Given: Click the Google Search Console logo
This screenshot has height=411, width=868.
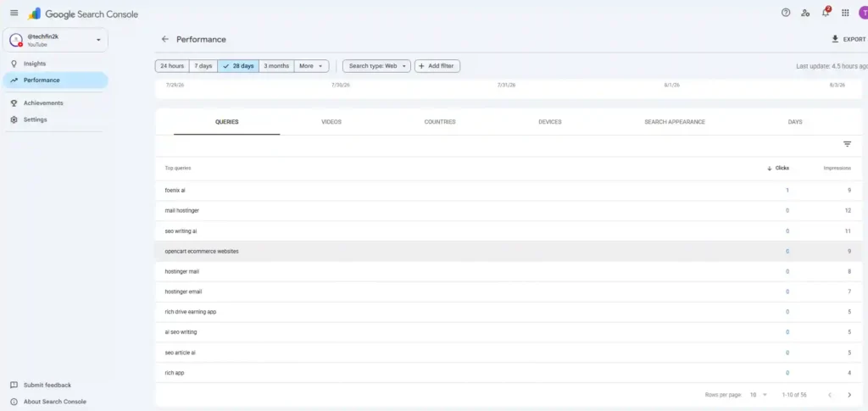Looking at the screenshot, I should pyautogui.click(x=83, y=14).
